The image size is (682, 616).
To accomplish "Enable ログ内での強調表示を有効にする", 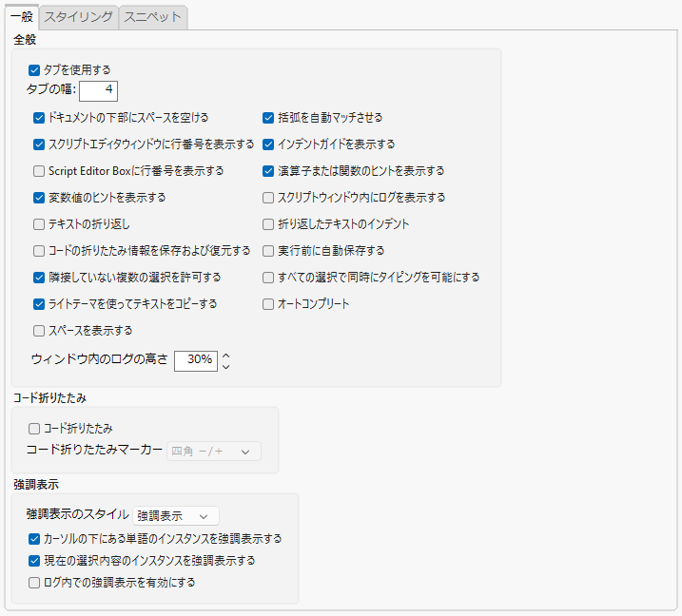I will (34, 583).
